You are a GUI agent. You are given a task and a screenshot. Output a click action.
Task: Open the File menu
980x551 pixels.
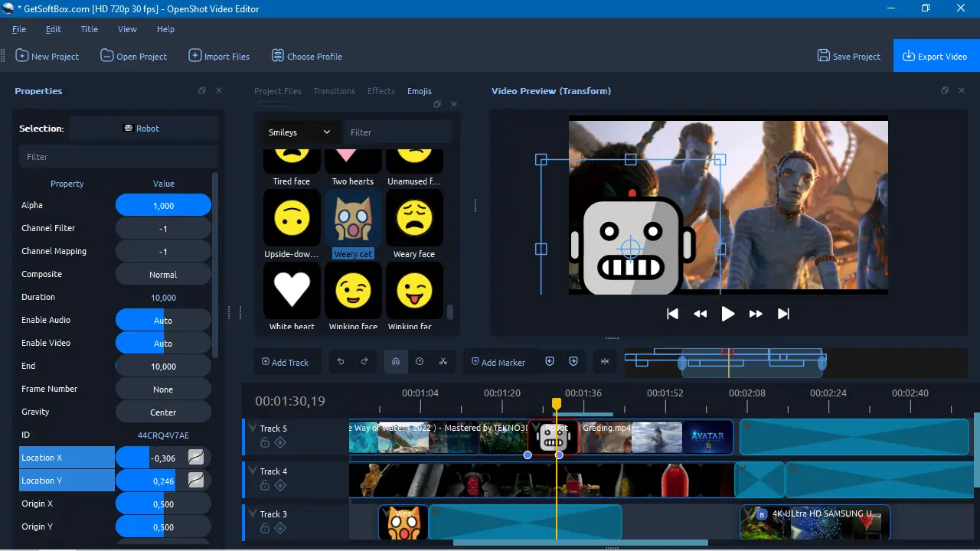(x=19, y=29)
